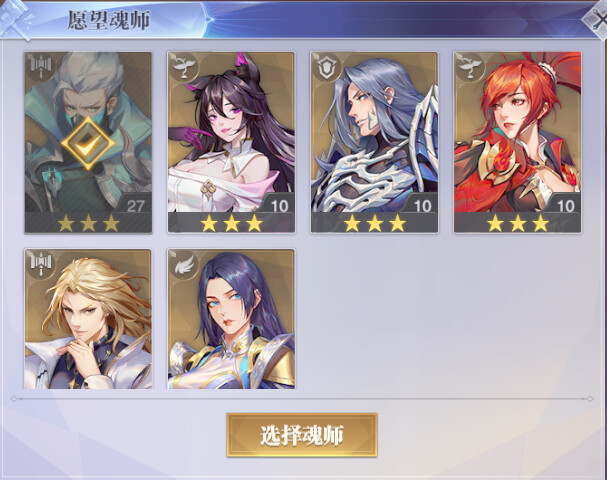Select the blue-haired woman in gold armor
The height and width of the screenshot is (480, 607).
tap(231, 319)
